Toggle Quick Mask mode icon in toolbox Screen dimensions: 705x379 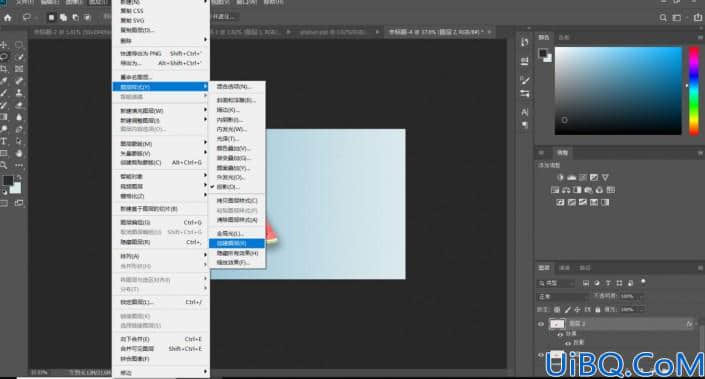[4, 203]
